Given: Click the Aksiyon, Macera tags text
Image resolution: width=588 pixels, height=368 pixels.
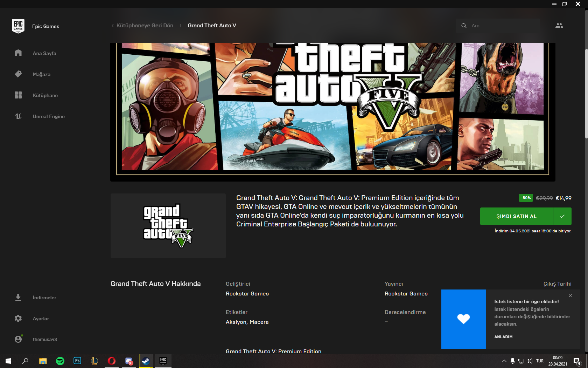Looking at the screenshot, I should 247,322.
